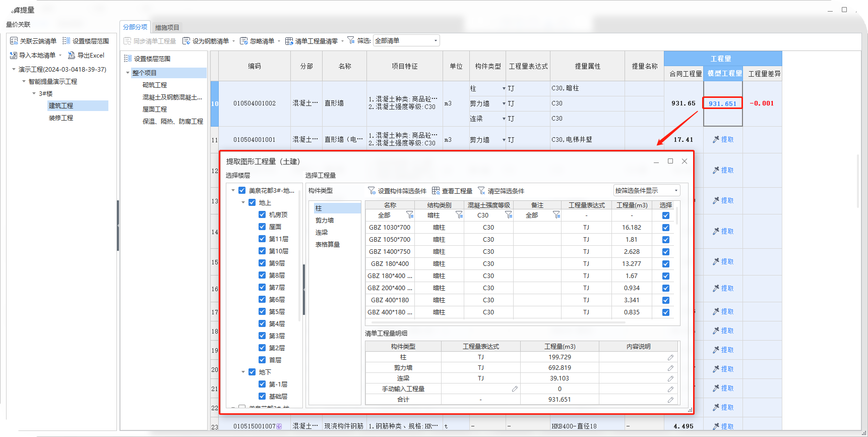Open 设置构件筛选条件 filter icon
Image resolution: width=868 pixels, height=437 pixels.
[x=371, y=190]
